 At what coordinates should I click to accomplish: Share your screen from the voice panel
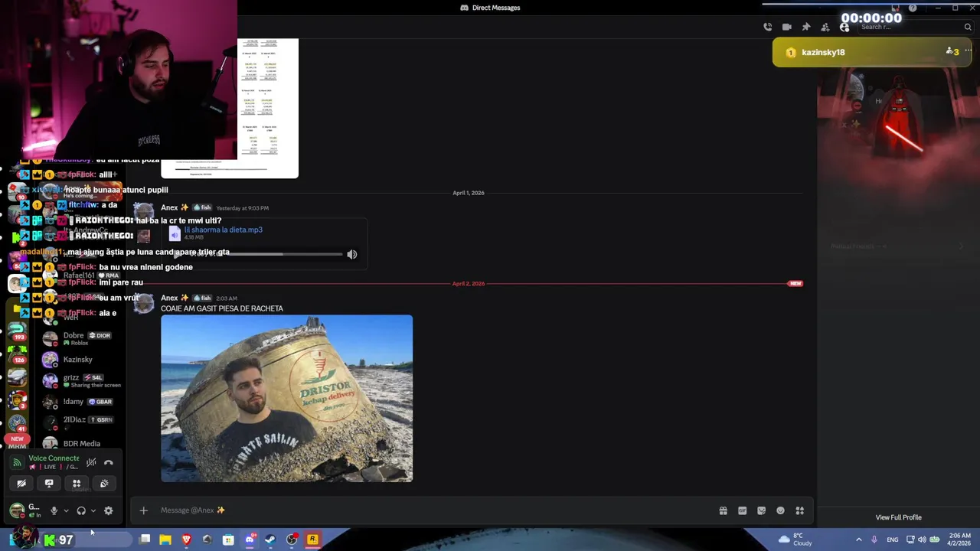[49, 483]
